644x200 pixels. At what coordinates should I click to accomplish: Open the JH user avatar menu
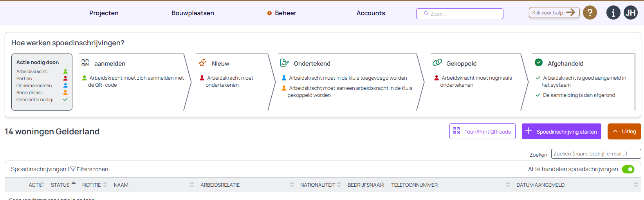631,12
